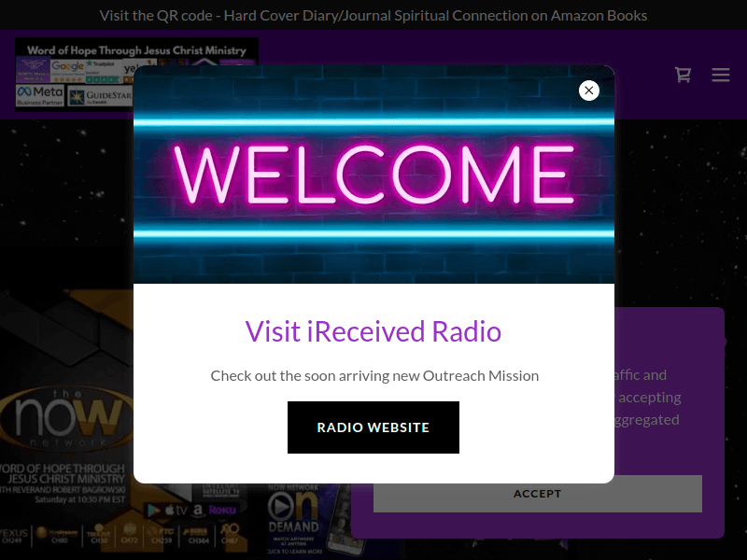Close the Welcome popup with X
Viewport: 747px width, 560px height.
[588, 91]
